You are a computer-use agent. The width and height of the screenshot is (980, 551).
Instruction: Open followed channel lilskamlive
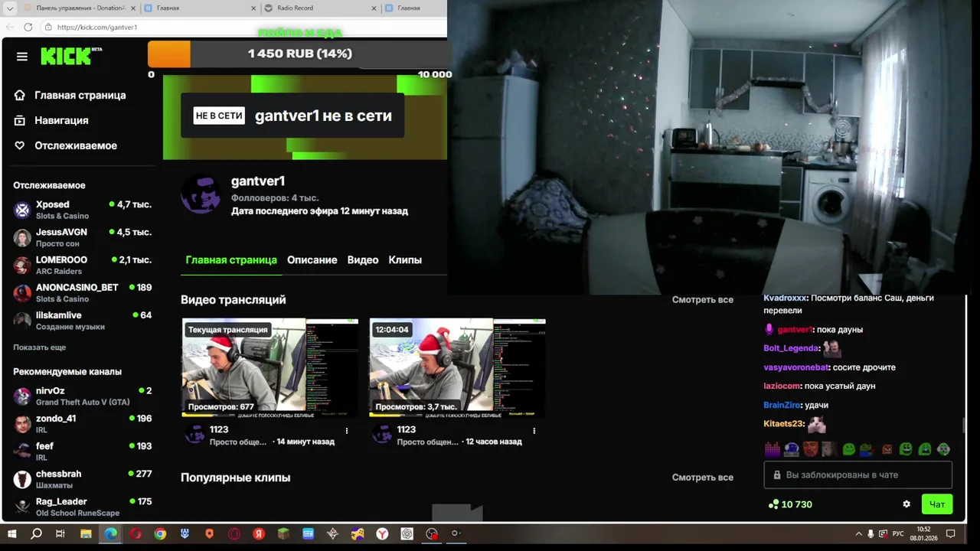point(83,320)
